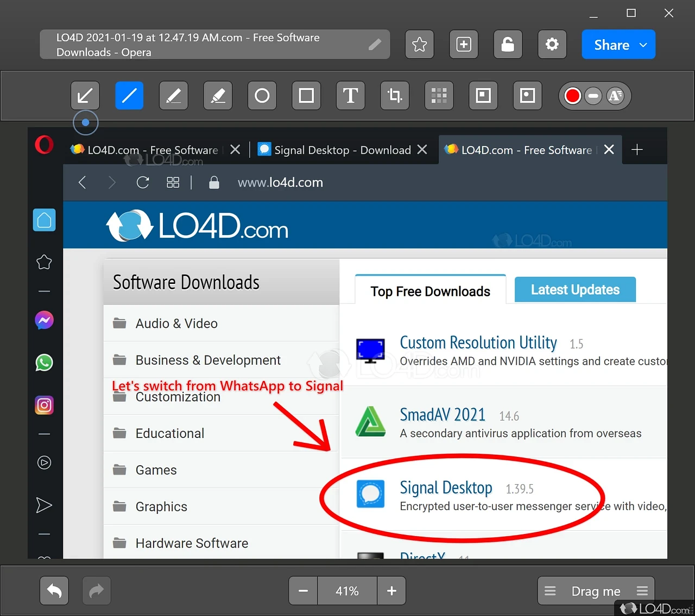Open the Drag me menu
695x616 pixels.
[x=596, y=591]
